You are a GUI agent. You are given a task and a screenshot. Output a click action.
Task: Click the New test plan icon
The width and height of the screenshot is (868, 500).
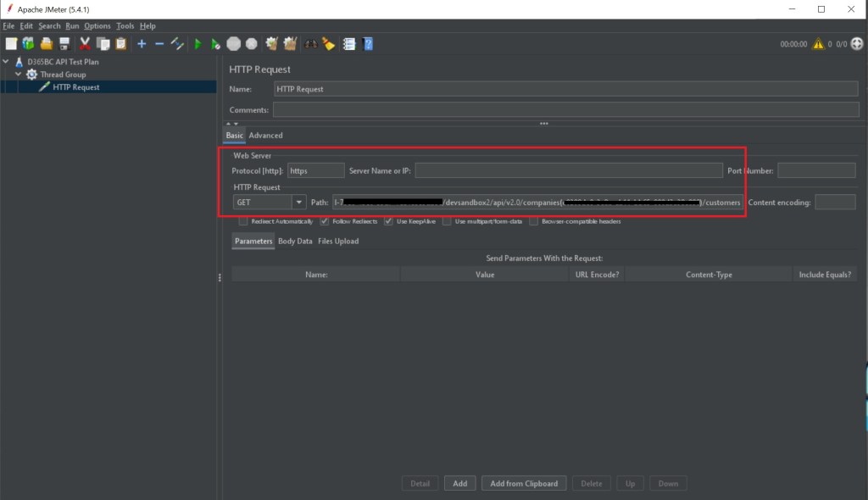pos(10,44)
